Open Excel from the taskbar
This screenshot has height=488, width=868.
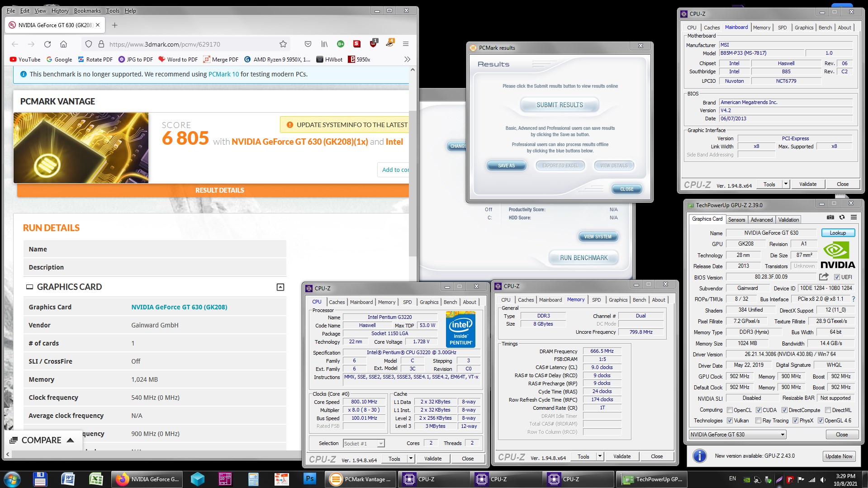pyautogui.click(x=96, y=479)
